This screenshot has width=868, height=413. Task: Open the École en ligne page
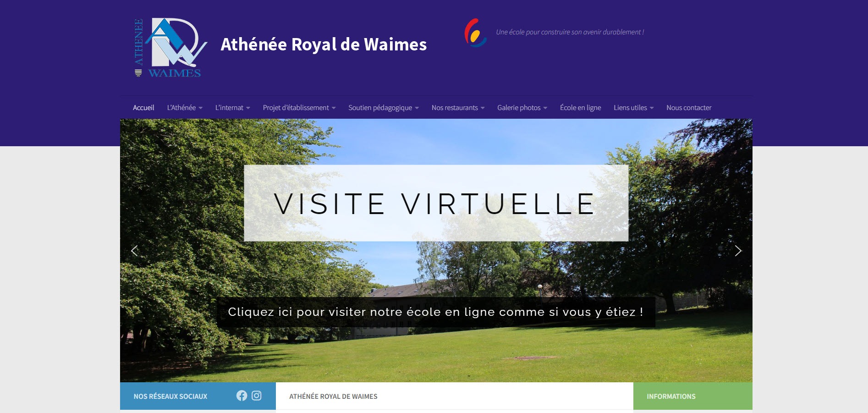580,108
